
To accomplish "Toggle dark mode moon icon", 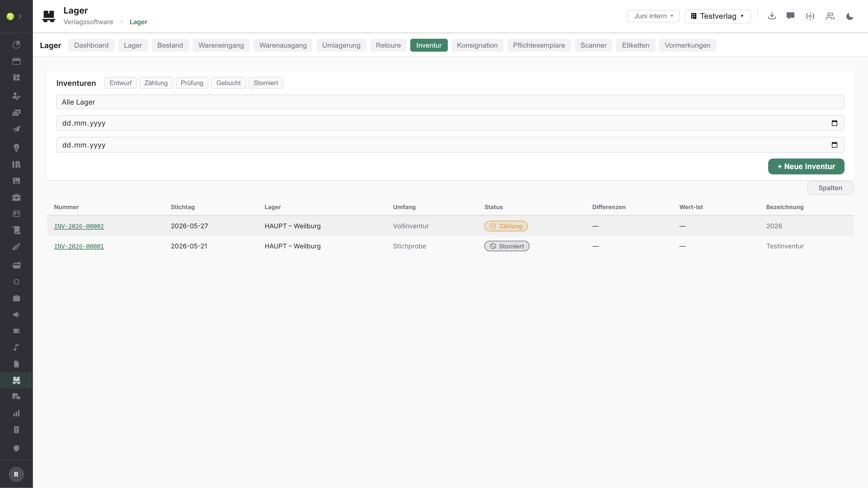I will point(850,16).
